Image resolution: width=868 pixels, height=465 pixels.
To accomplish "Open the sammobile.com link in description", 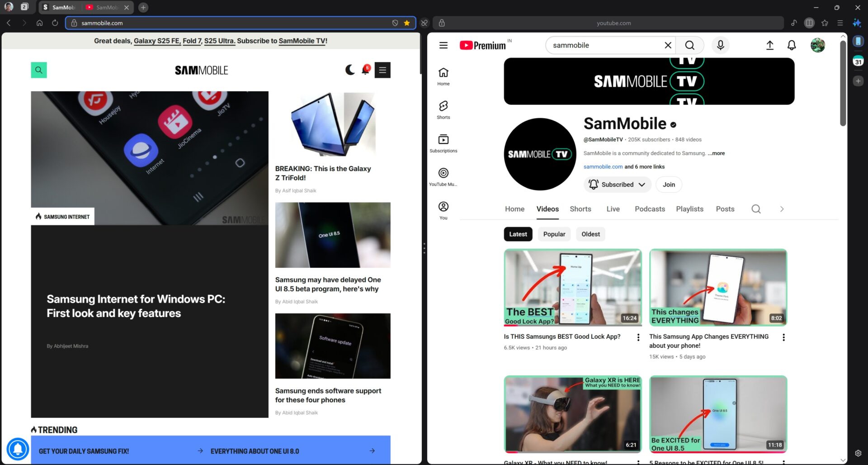I will [x=603, y=166].
